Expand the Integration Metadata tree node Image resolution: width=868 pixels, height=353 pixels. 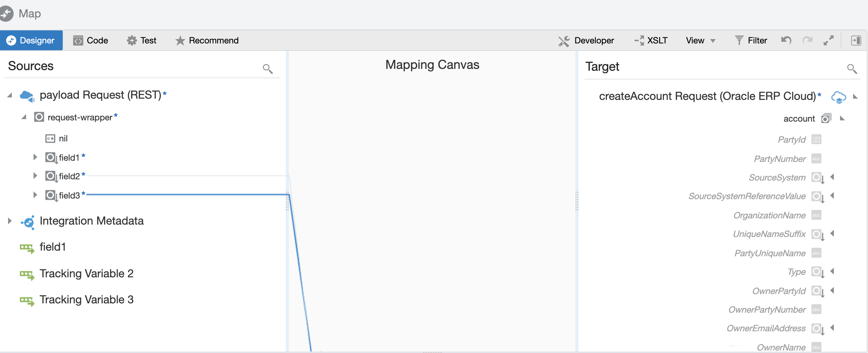coord(9,221)
